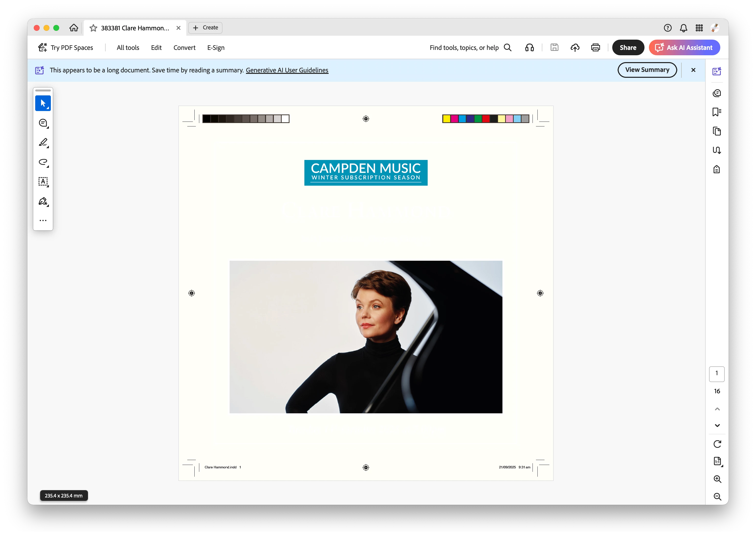This screenshot has height=541, width=756.
Task: Click the current page number field
Action: click(x=717, y=373)
